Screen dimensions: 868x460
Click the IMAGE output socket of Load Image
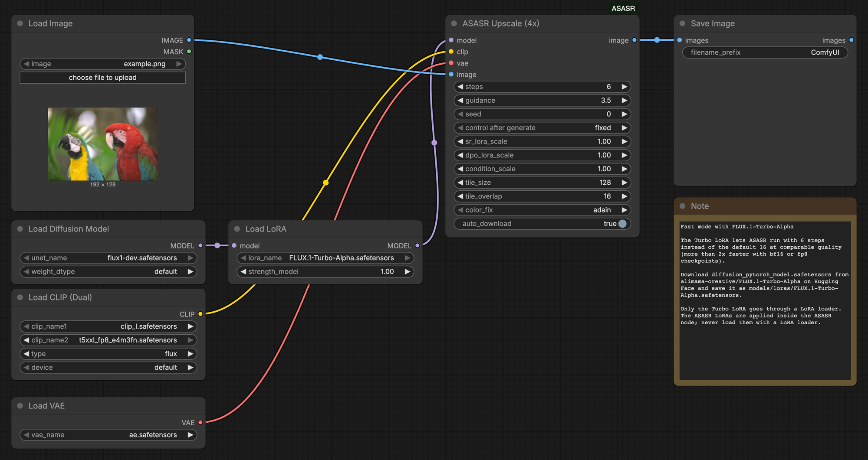pos(189,40)
